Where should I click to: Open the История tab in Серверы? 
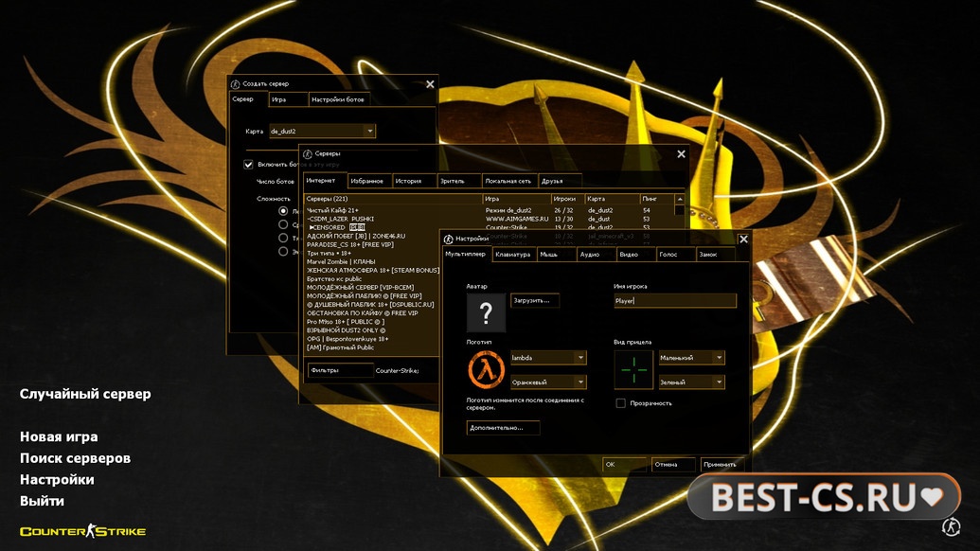tap(414, 181)
